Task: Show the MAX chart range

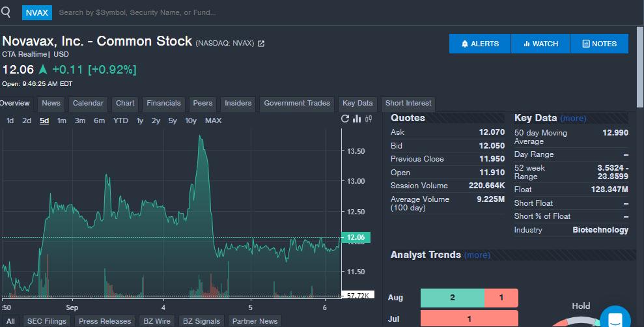Action: (x=213, y=121)
